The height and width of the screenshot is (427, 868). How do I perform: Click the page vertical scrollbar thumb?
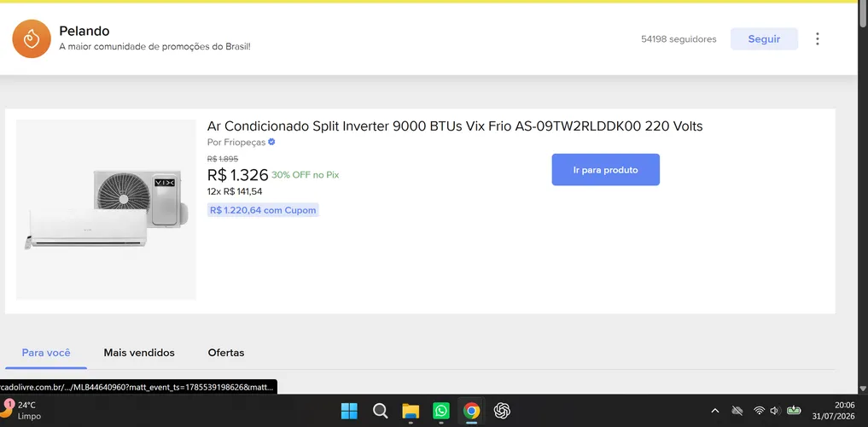click(863, 14)
